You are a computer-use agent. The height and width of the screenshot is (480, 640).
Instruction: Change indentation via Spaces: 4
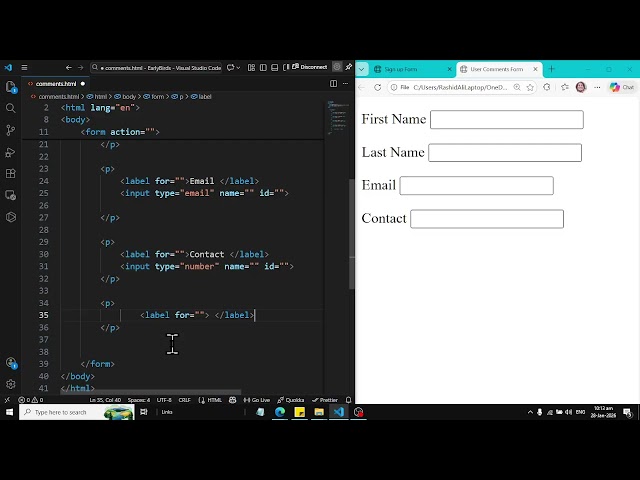[x=139, y=400]
